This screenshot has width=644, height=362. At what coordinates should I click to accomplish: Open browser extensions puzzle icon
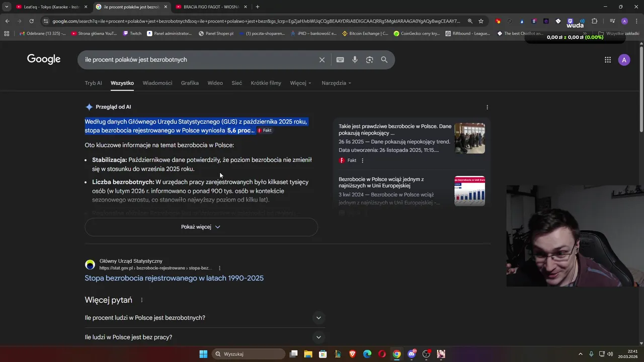(x=594, y=21)
